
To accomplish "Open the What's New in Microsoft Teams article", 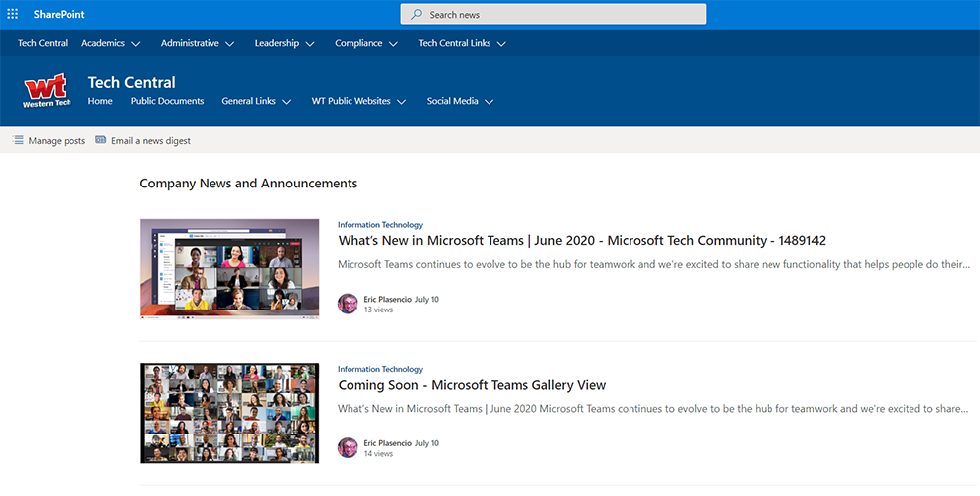I will point(582,241).
